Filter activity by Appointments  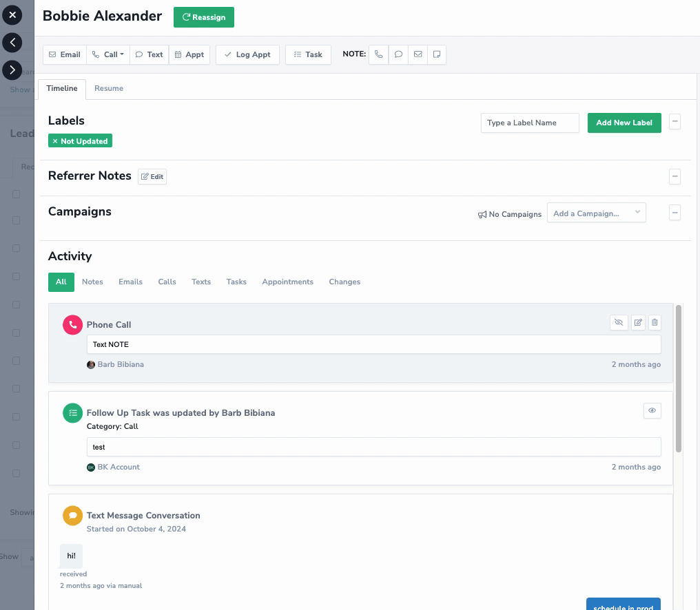[287, 282]
